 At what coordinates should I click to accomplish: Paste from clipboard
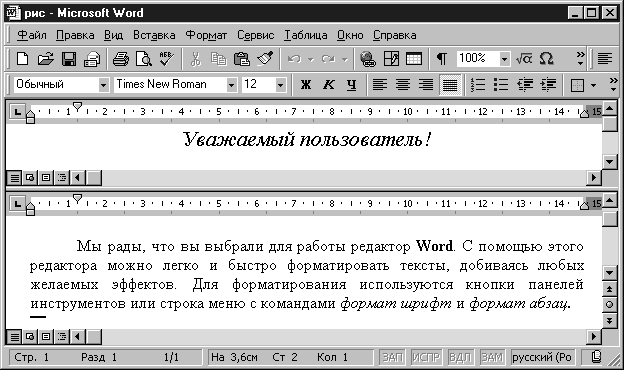[242, 59]
